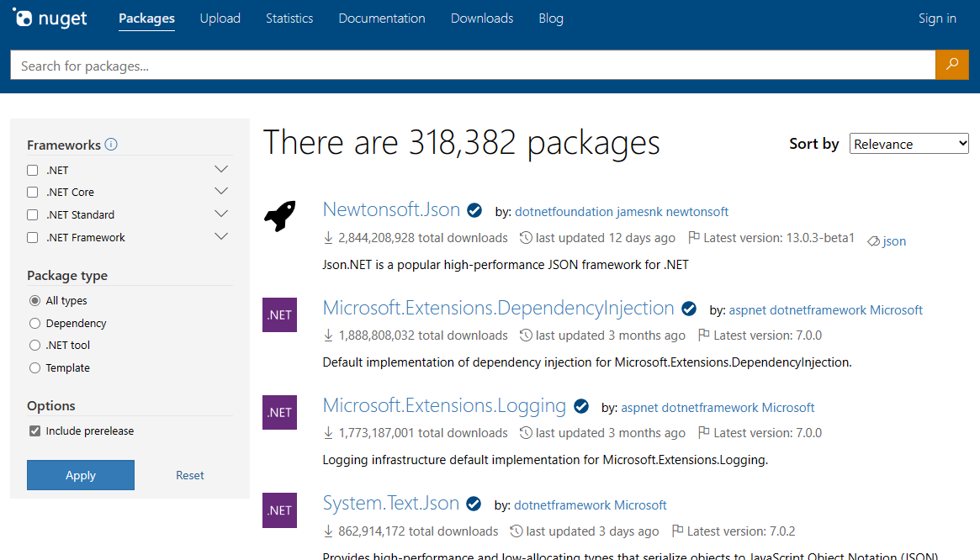The image size is (980, 560).
Task: Select the Template package type
Action: (x=35, y=368)
